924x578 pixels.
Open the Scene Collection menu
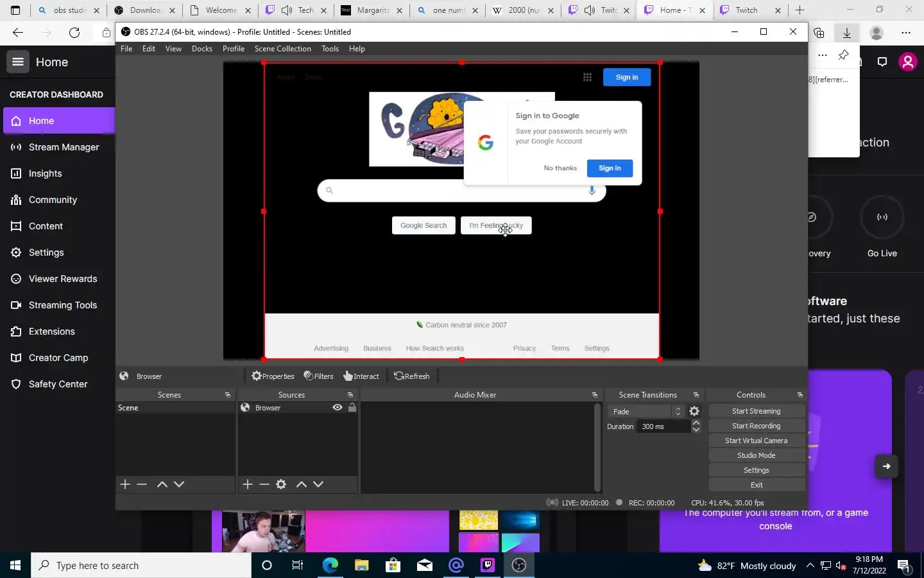pyautogui.click(x=283, y=49)
